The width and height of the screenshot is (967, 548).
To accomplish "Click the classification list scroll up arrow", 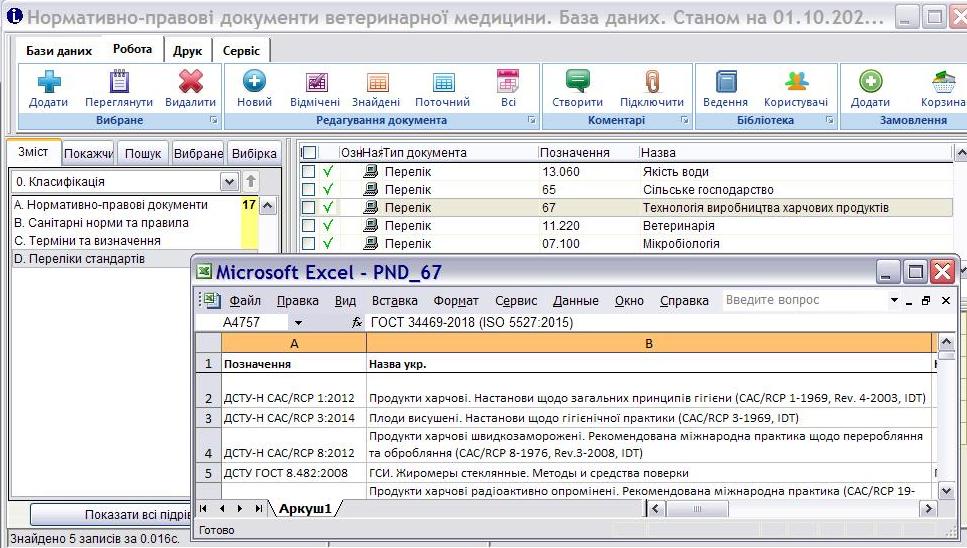I will coord(268,206).
